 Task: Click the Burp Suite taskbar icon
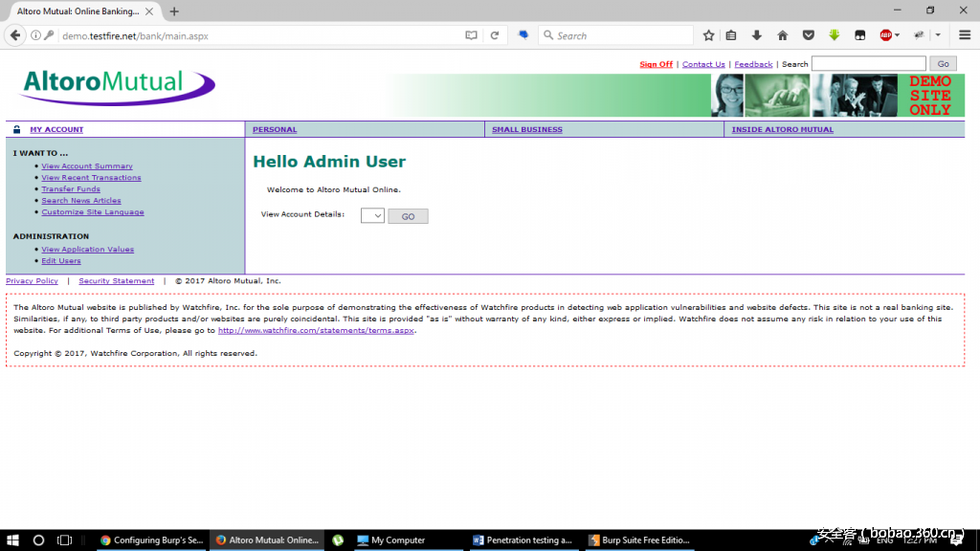pyautogui.click(x=639, y=540)
